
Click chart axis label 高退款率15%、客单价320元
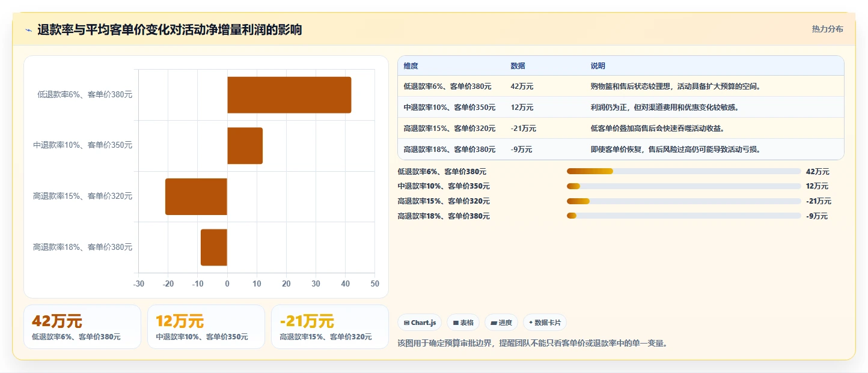coord(83,196)
